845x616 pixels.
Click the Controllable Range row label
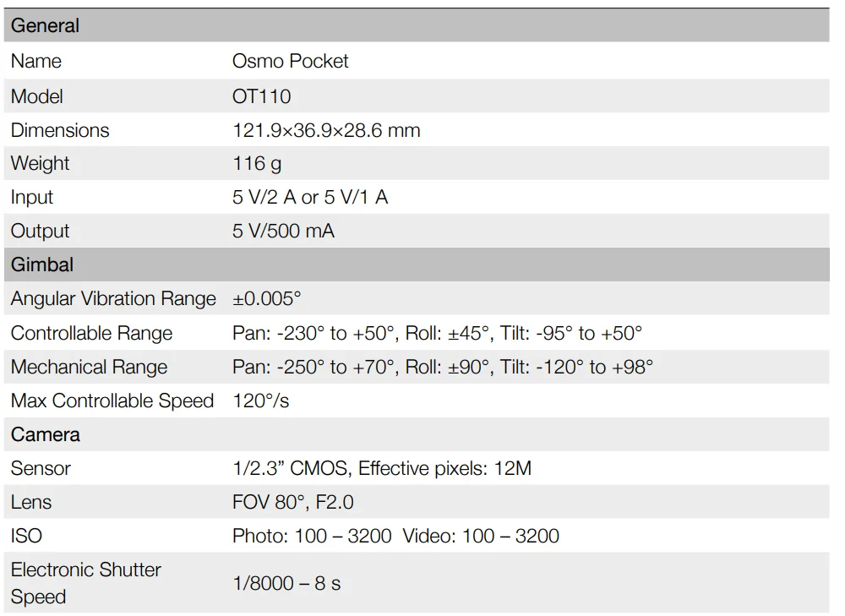(x=91, y=333)
